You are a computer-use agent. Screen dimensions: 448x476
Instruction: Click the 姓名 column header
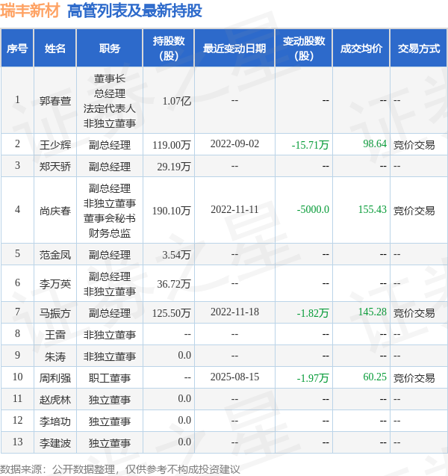[x=55, y=49]
